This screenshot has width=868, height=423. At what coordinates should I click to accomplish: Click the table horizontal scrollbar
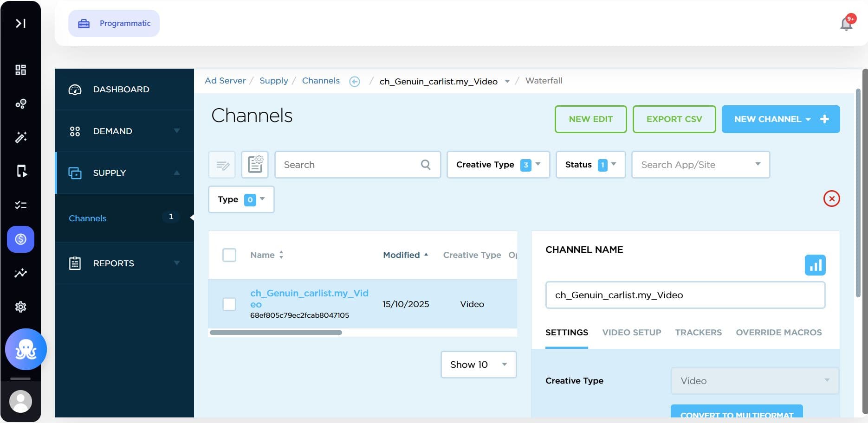point(276,333)
